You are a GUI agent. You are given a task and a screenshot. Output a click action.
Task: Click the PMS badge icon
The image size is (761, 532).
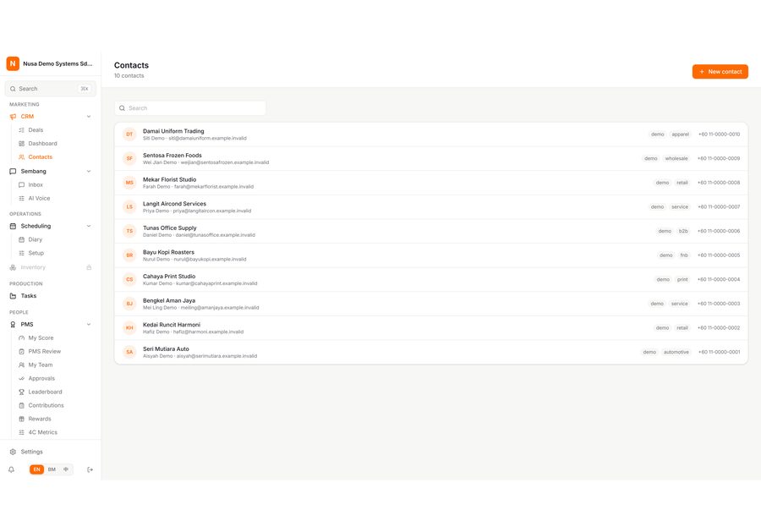coord(13,325)
